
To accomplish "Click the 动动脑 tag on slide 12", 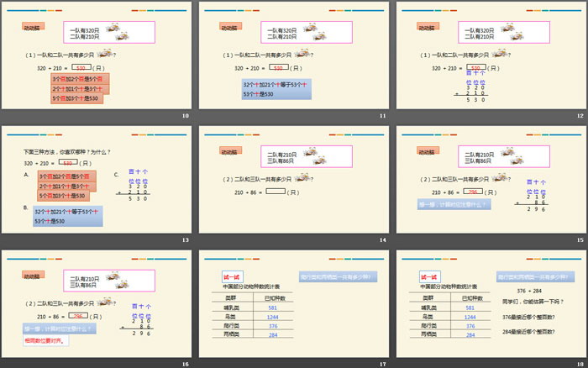I will 428,27.
